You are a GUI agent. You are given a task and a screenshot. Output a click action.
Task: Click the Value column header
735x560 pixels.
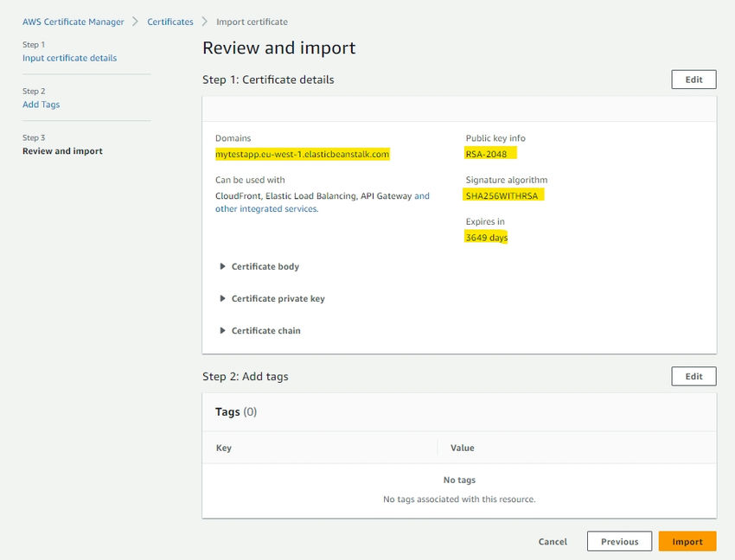point(463,448)
